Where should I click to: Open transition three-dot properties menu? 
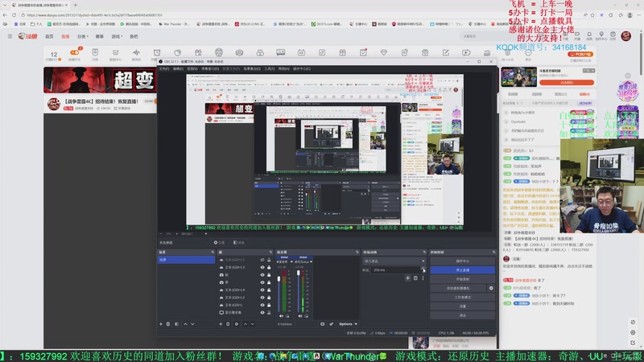pos(423,278)
